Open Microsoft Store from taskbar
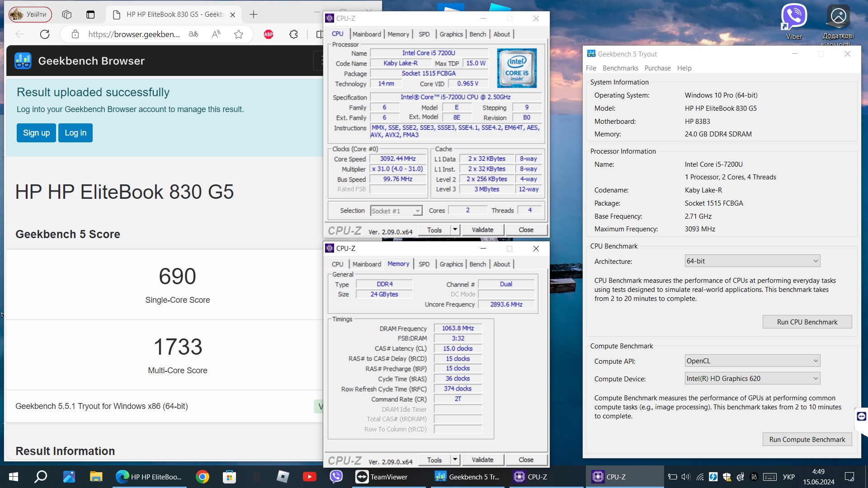Screen dimensions: 868x488 tap(229, 477)
